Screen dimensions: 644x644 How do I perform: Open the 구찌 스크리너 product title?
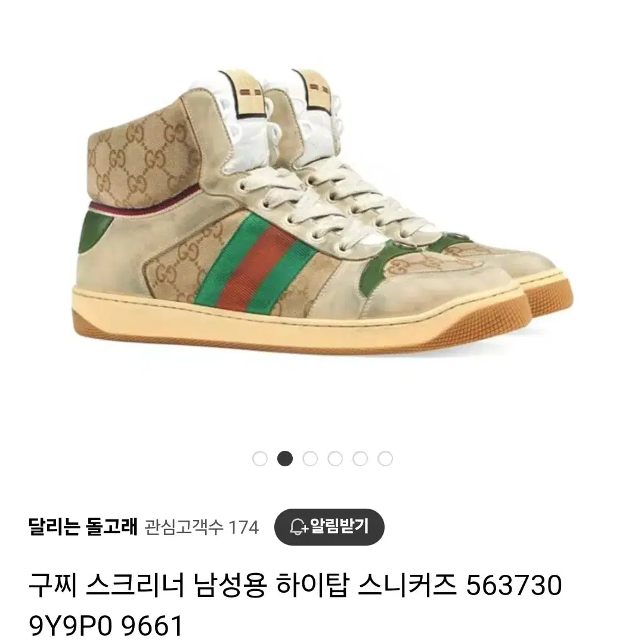295,605
